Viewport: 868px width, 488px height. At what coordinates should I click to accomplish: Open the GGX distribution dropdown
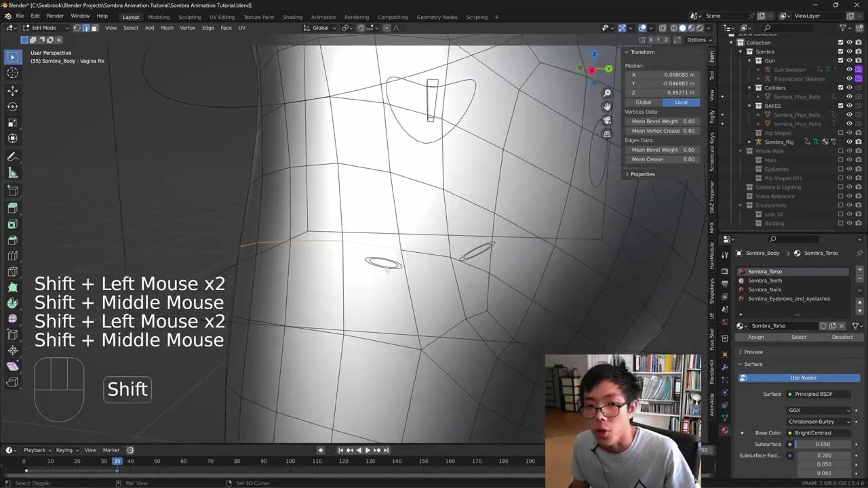click(x=818, y=410)
